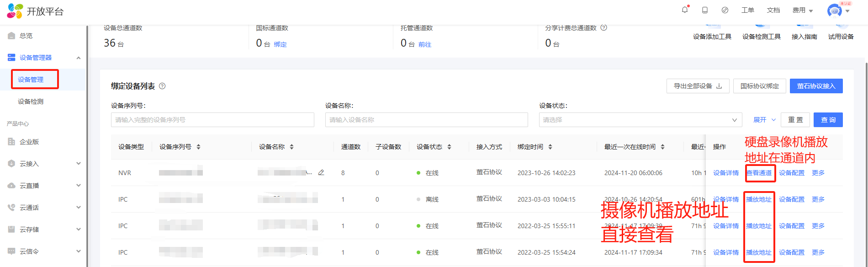Sort the table by 设备状态
The image size is (868, 267).
449,147
